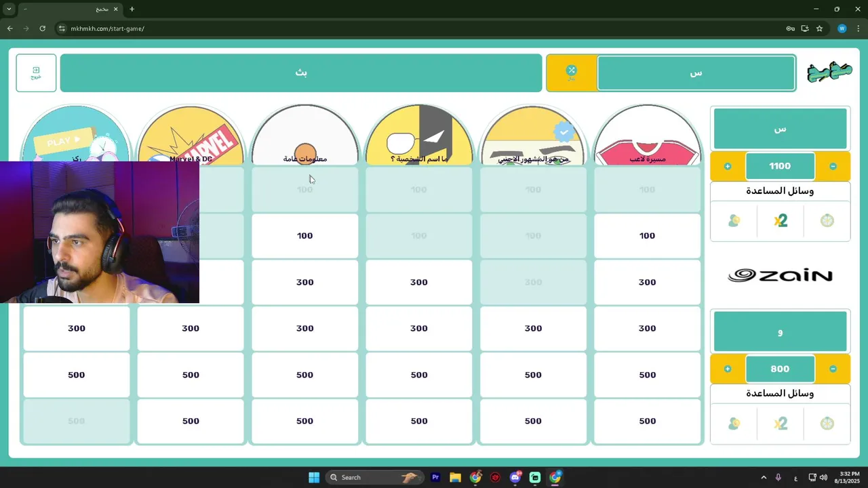Open the Zain sponsor logo

pyautogui.click(x=780, y=275)
